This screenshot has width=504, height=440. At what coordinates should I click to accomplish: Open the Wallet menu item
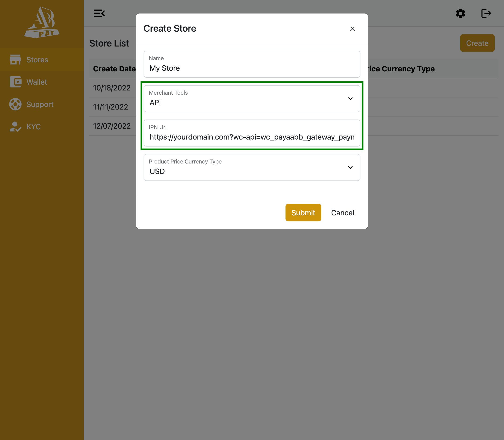click(x=42, y=82)
